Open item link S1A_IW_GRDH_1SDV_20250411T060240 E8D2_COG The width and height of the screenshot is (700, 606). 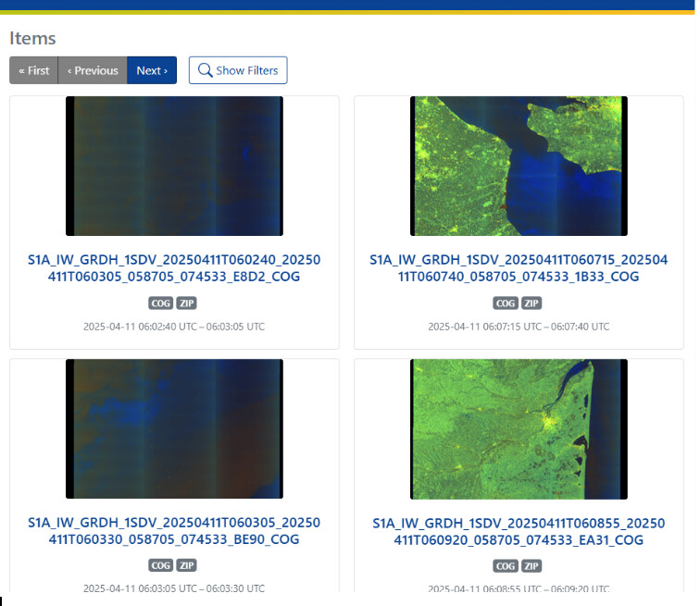[x=174, y=268]
